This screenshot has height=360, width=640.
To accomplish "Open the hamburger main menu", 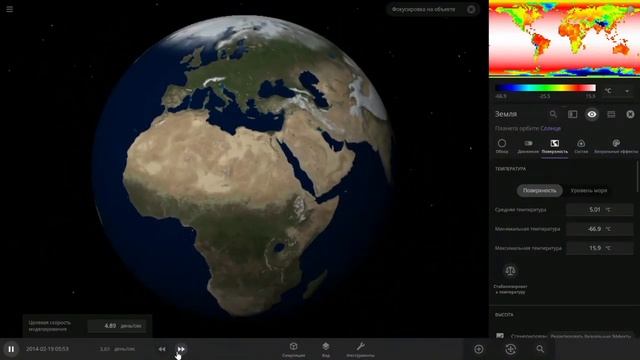I will [9, 9].
